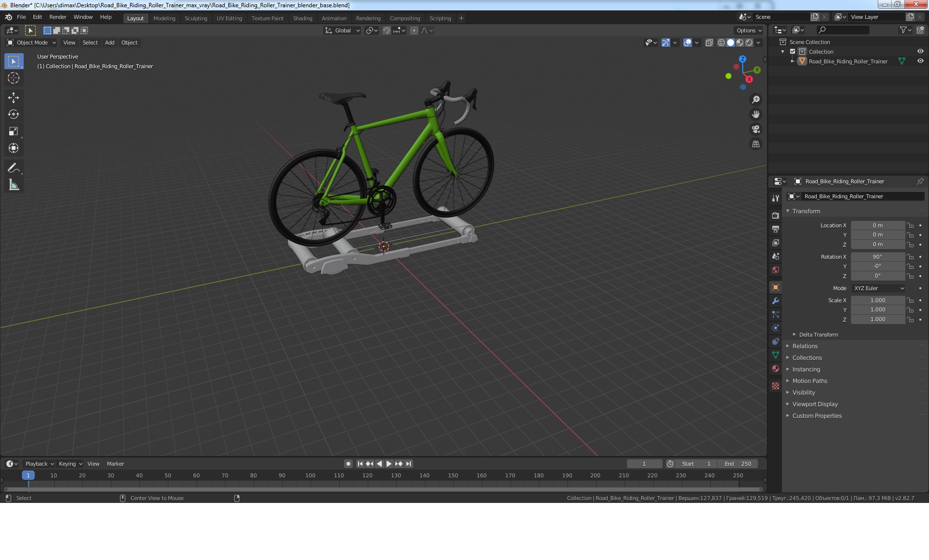Screen dimensions: 929x560
Task: Open the Output properties tab
Action: click(x=776, y=229)
